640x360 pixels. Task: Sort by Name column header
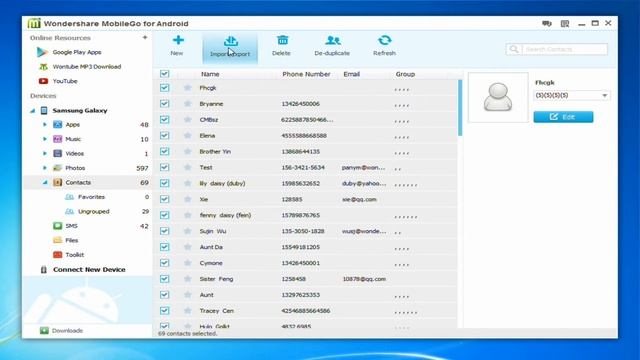click(210, 74)
